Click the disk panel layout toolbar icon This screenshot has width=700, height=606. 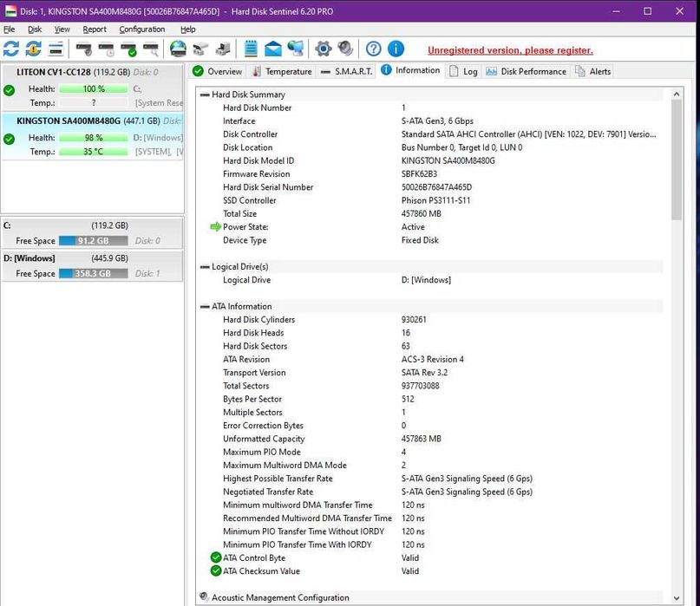click(56, 49)
